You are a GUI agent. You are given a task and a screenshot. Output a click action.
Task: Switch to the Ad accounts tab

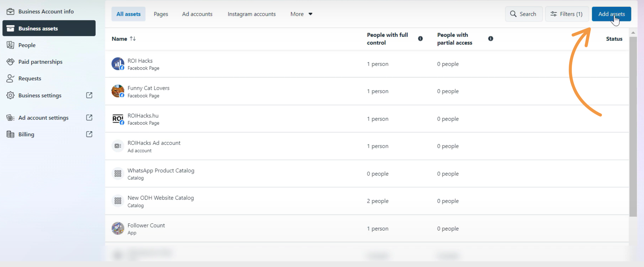point(197,14)
